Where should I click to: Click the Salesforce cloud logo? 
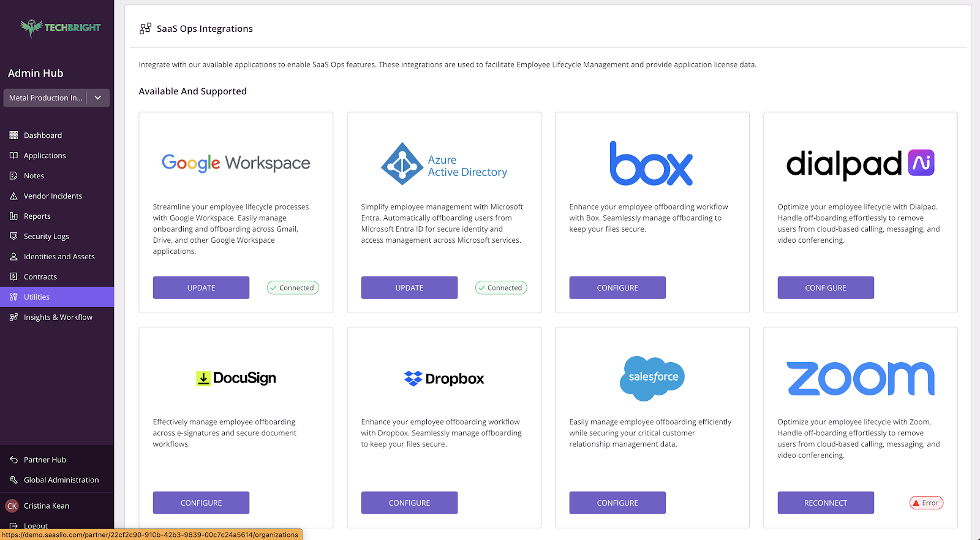coord(652,378)
